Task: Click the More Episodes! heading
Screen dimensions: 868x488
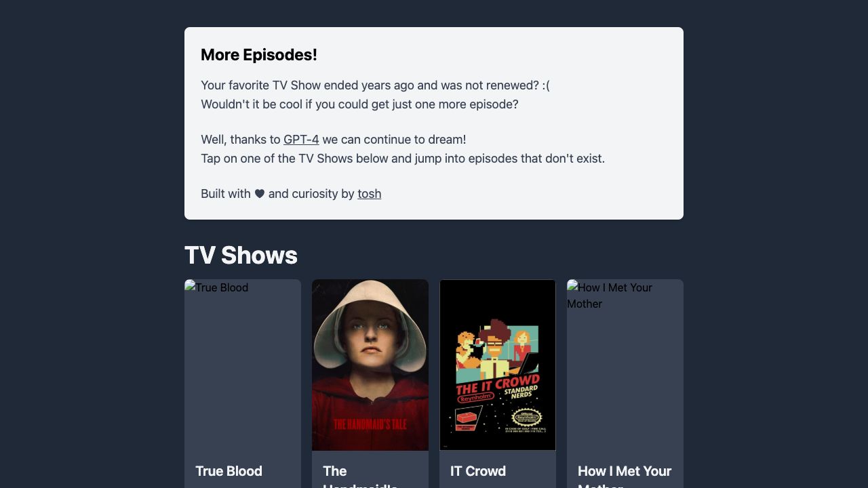Action: 259,55
